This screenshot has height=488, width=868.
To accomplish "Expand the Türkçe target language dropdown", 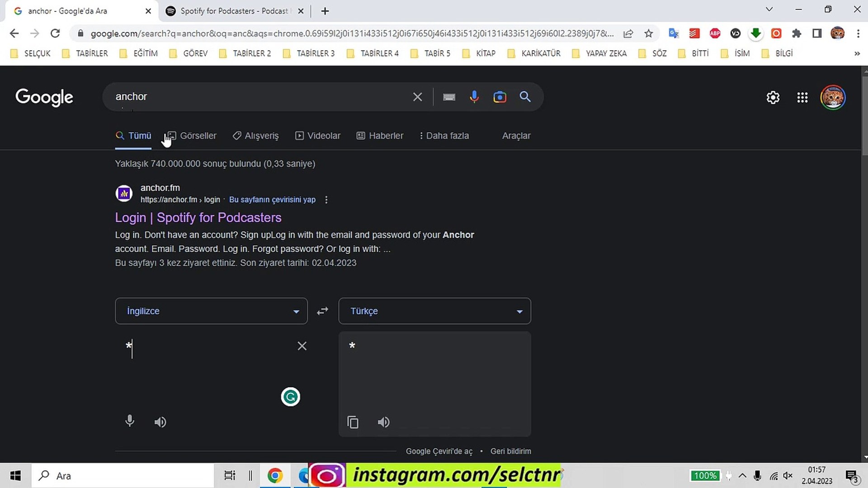I will tap(434, 311).
